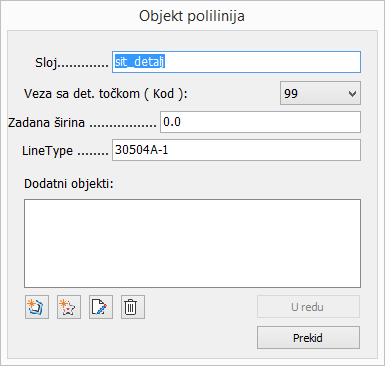The height and width of the screenshot is (366, 385).
Task: Click the trash can delete icon
Action: 133,307
